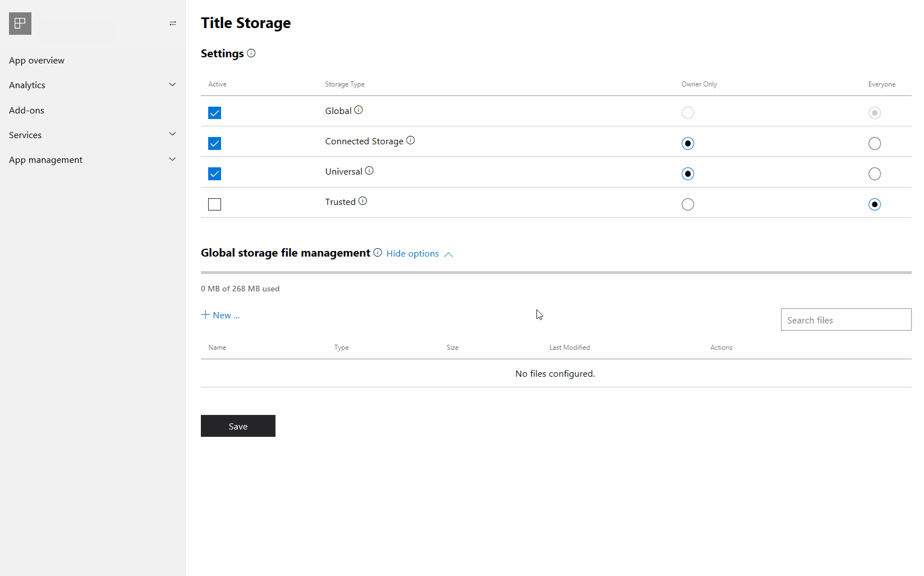Click the Owner Only column header
This screenshot has height=576, width=924.
[x=699, y=84]
